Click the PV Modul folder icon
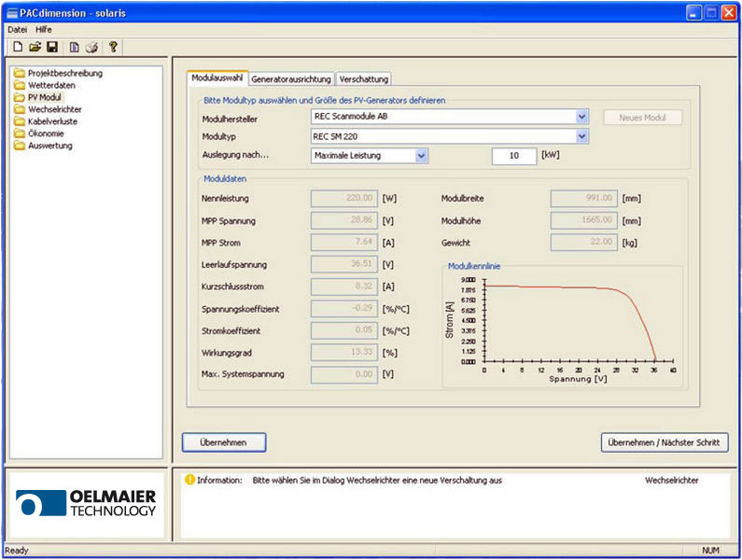Screen dimensions: 742x560 pyautogui.click(x=20, y=97)
